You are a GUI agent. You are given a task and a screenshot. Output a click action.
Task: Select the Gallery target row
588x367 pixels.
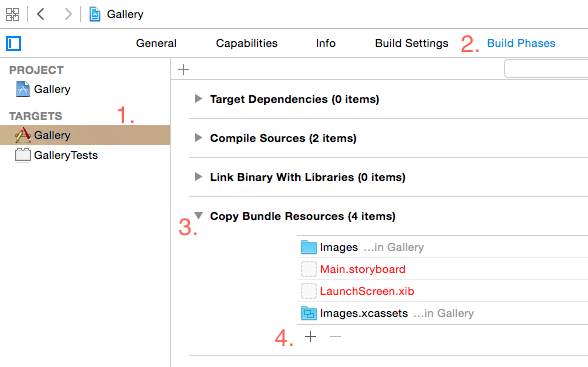pos(85,135)
